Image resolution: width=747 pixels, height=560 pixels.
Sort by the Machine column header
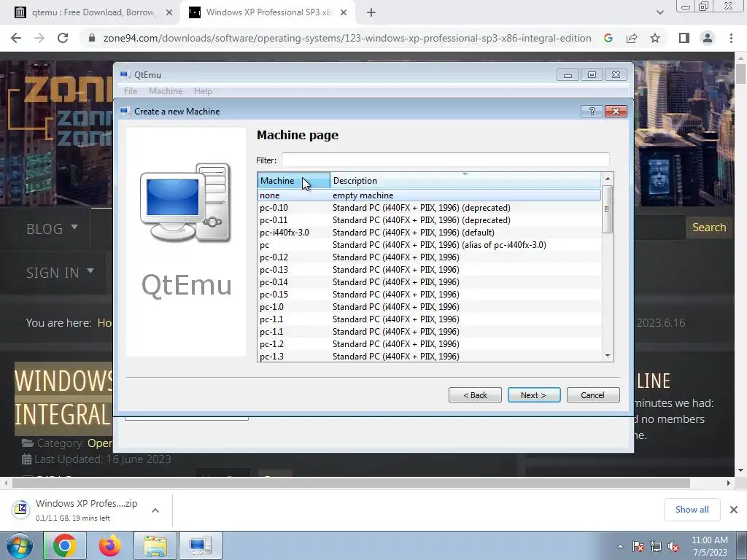(x=293, y=181)
